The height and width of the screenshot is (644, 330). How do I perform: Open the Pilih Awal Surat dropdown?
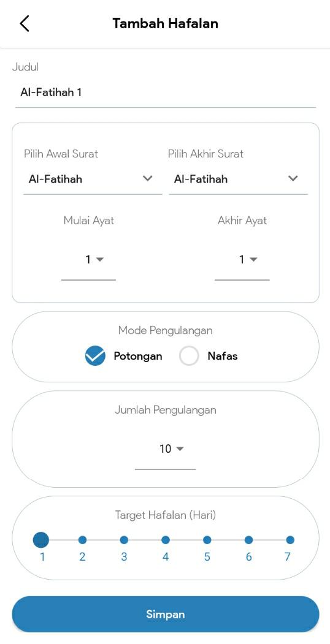tap(93, 179)
